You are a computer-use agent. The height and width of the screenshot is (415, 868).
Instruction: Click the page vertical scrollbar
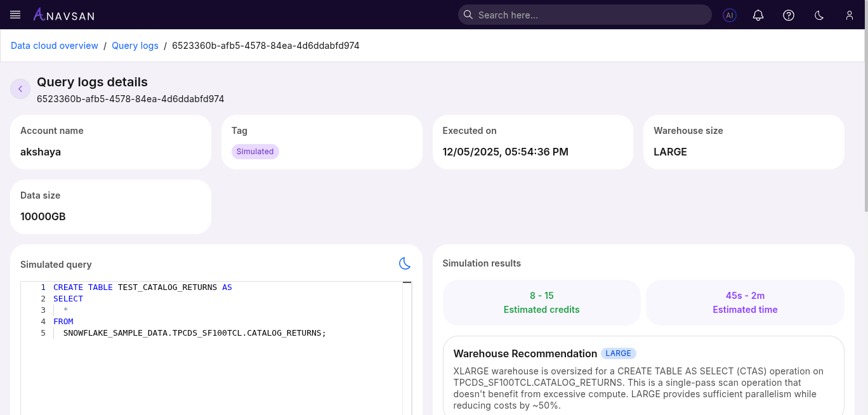(x=865, y=127)
